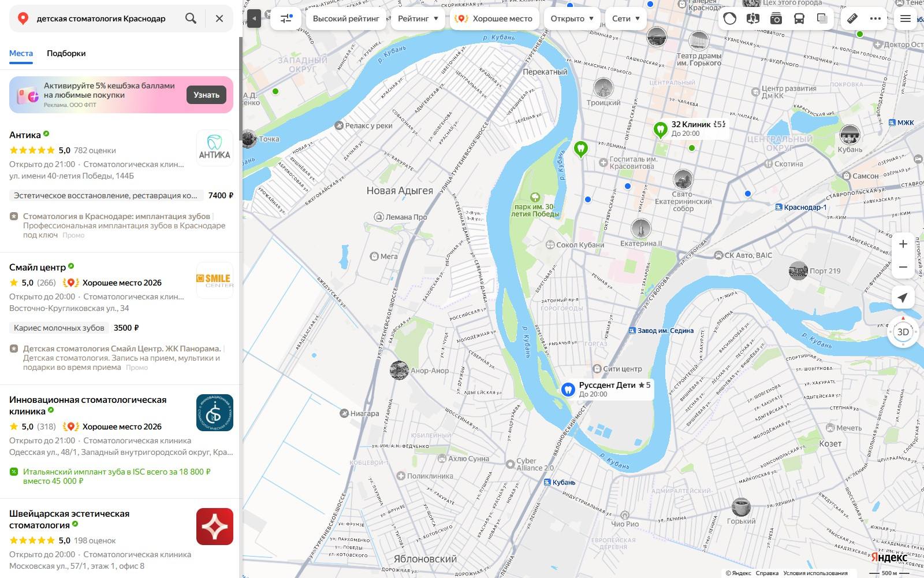The height and width of the screenshot is (578, 924).
Task: Open the filter settings sliders icon
Action: click(286, 18)
